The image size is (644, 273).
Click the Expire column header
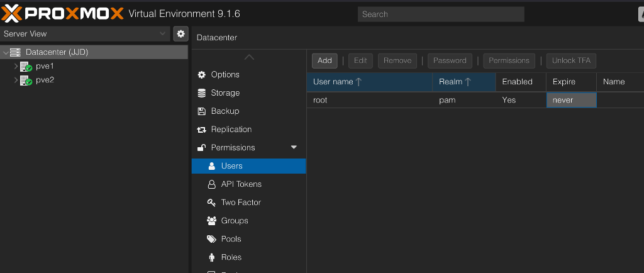click(571, 82)
